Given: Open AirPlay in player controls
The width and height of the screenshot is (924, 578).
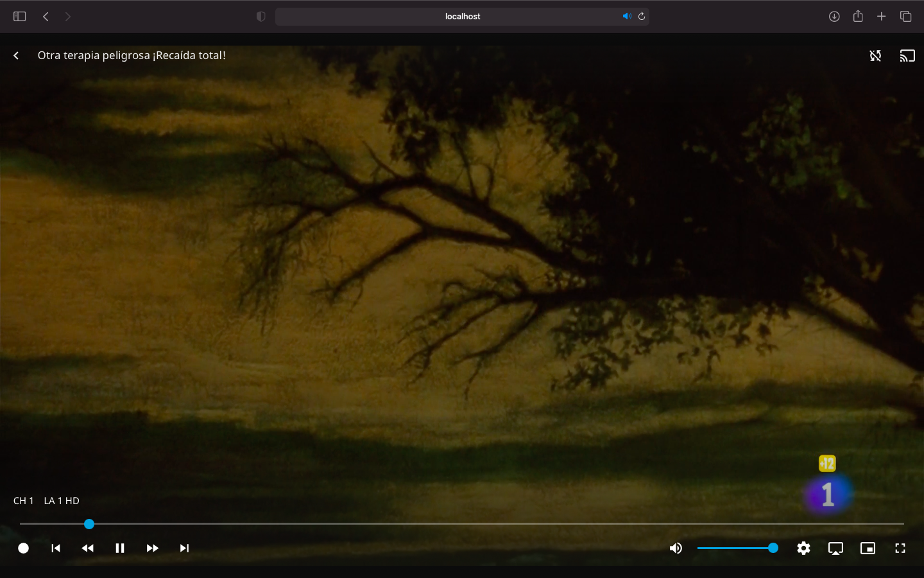Looking at the screenshot, I should click(x=835, y=548).
